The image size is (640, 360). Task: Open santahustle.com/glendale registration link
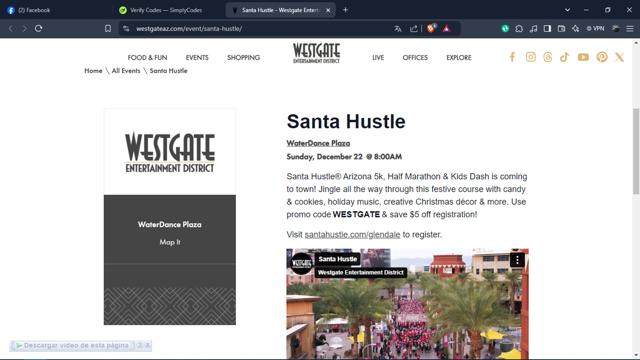point(352,235)
